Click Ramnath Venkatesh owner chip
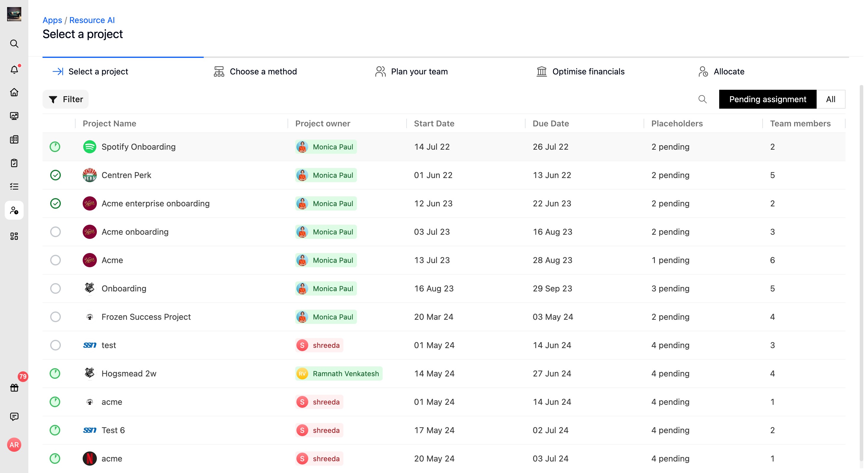This screenshot has height=473, width=868. coord(339,373)
